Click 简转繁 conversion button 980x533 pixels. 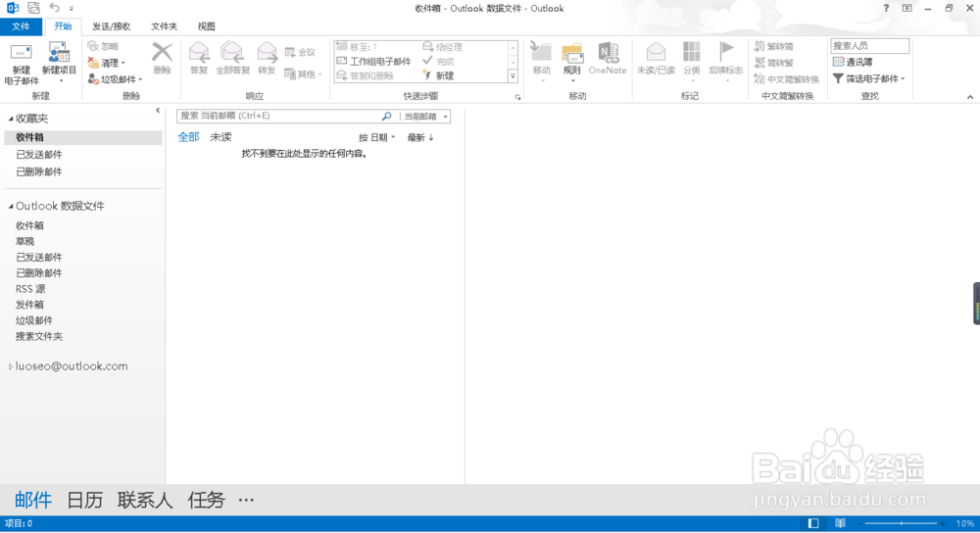(774, 63)
